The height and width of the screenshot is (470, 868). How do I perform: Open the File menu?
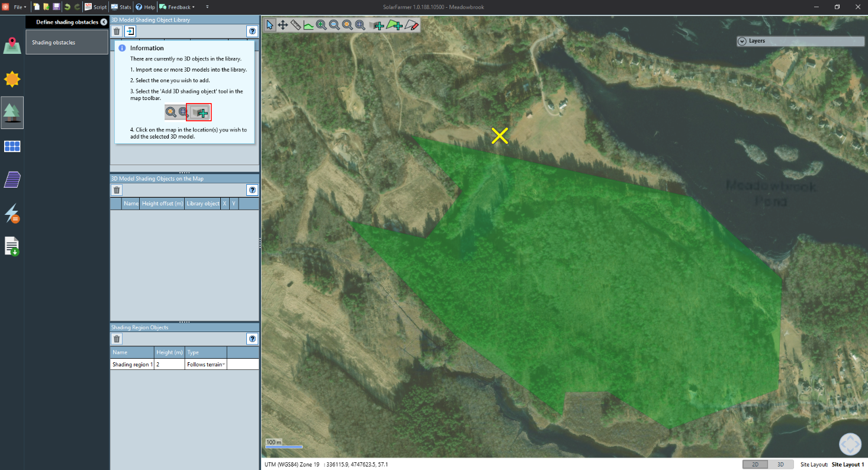pos(20,7)
